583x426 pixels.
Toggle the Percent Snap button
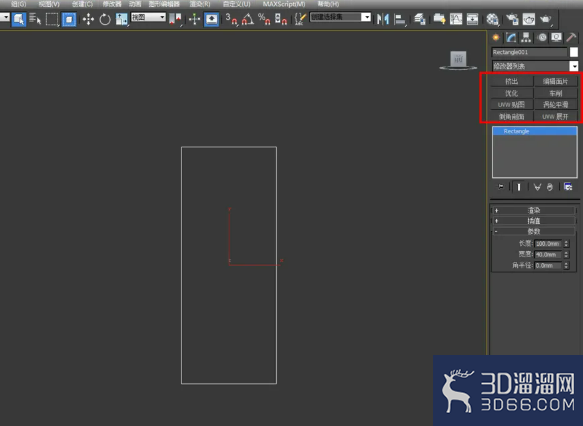264,19
